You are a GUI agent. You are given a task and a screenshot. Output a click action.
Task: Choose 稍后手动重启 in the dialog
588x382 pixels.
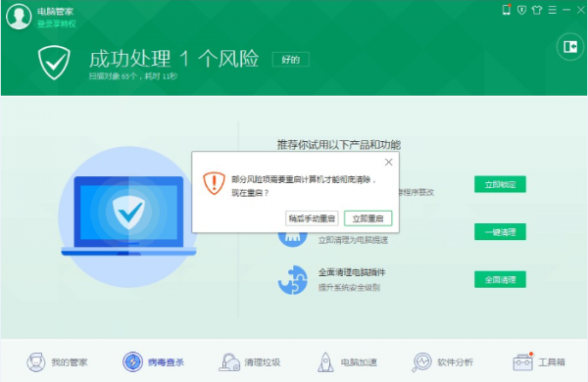(312, 218)
